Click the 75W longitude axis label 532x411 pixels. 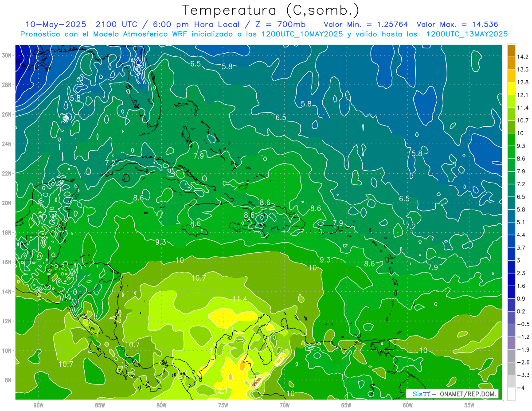pyautogui.click(x=223, y=405)
